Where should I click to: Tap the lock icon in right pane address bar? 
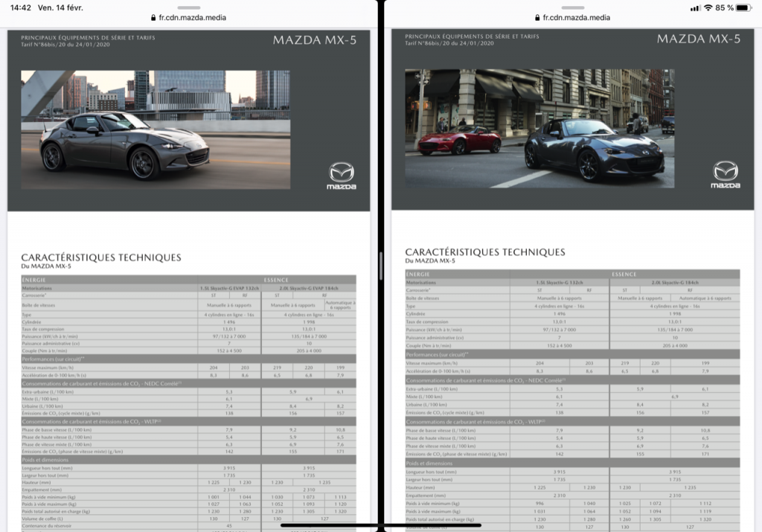[537, 18]
